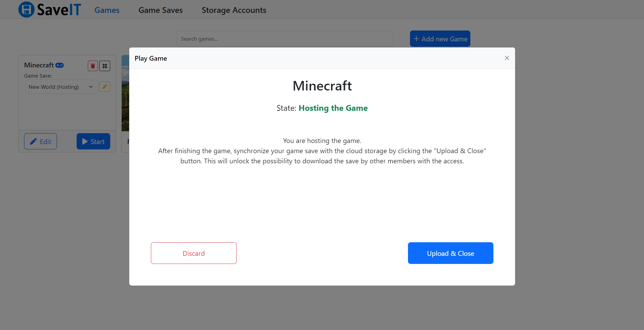
Task: Close the Play Game dialog with the X
Action: [507, 58]
